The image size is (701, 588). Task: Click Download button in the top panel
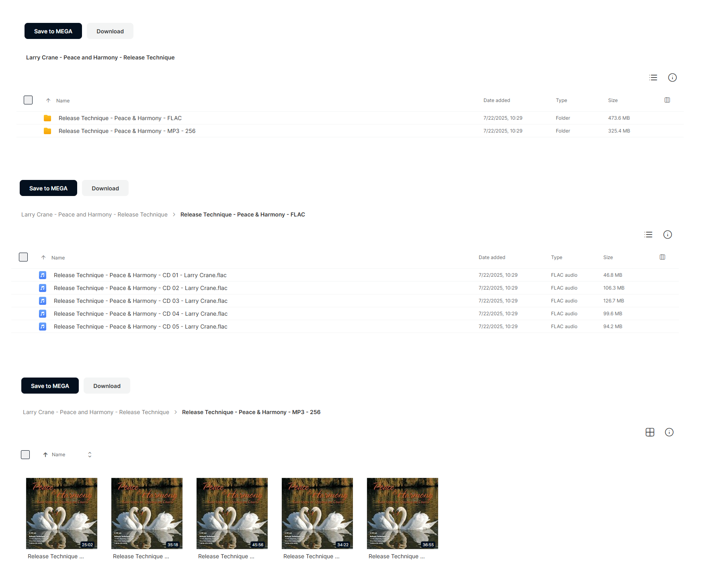[110, 31]
